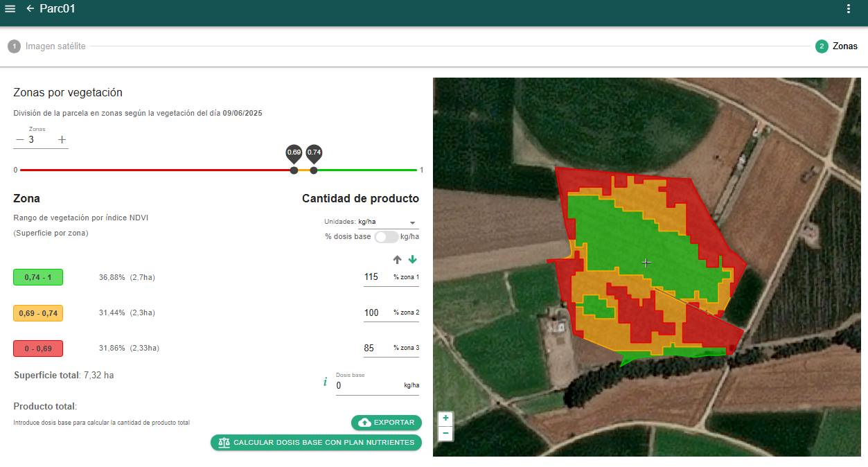Image resolution: width=868 pixels, height=467 pixels.
Task: Click the 0.74 slider handle
Action: click(x=314, y=170)
